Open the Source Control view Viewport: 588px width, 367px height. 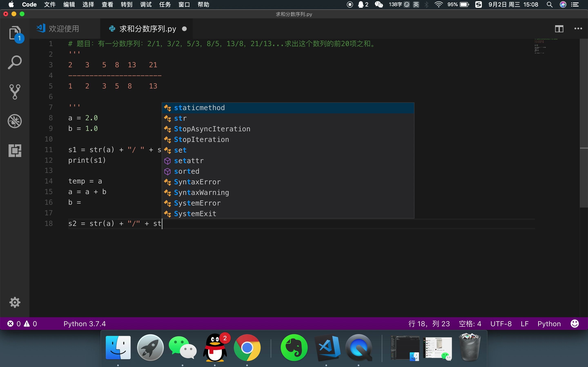point(15,92)
